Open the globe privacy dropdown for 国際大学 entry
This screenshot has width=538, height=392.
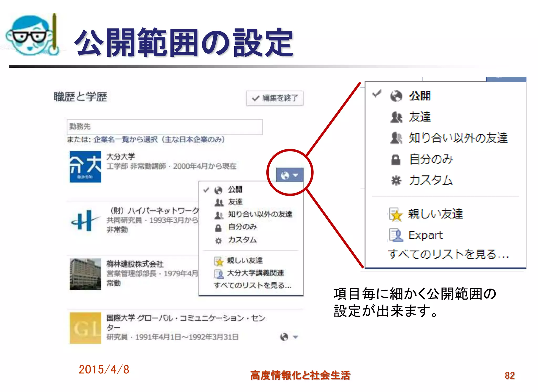click(289, 337)
